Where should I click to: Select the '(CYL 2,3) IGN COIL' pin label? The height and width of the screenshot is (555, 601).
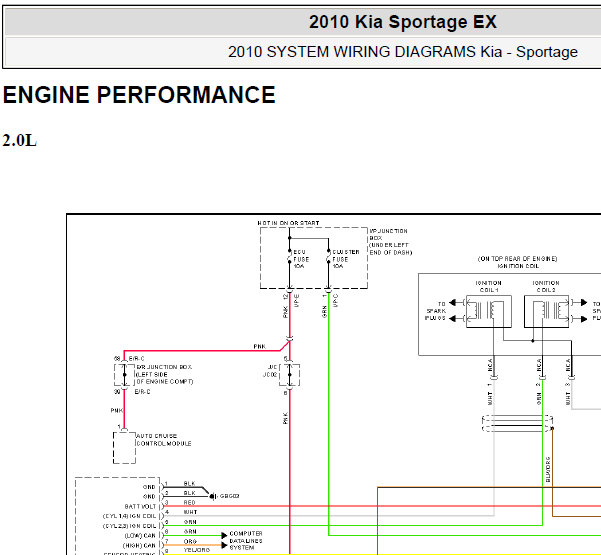tap(129, 526)
